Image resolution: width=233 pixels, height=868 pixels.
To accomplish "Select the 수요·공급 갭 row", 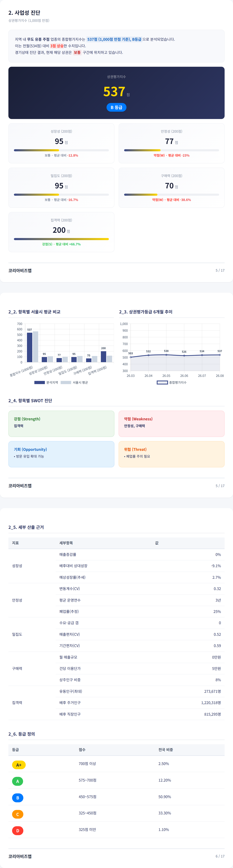I will click(x=140, y=623).
